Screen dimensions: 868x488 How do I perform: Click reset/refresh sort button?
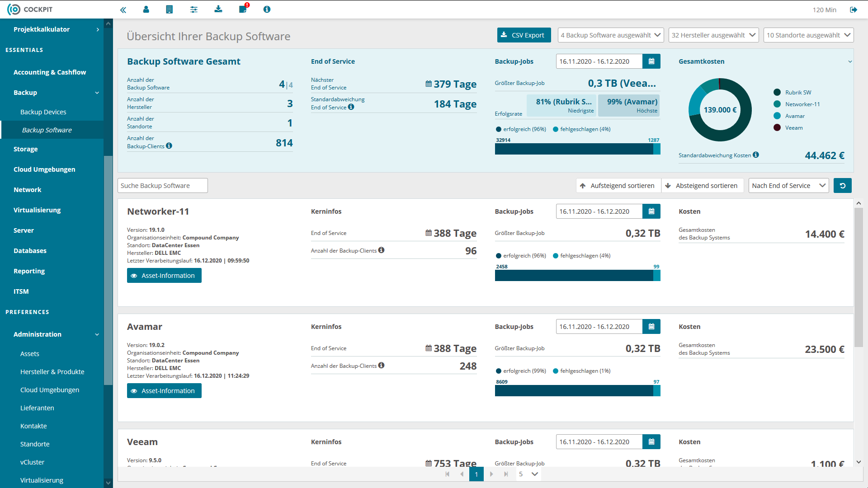tap(843, 186)
